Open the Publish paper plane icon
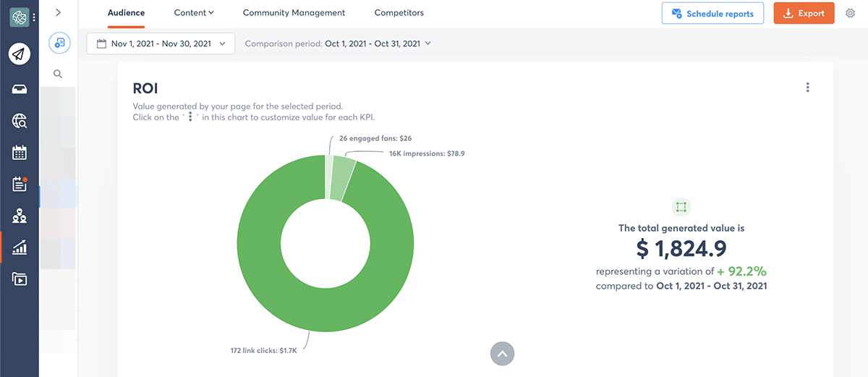The width and height of the screenshot is (868, 377). pyautogui.click(x=20, y=54)
